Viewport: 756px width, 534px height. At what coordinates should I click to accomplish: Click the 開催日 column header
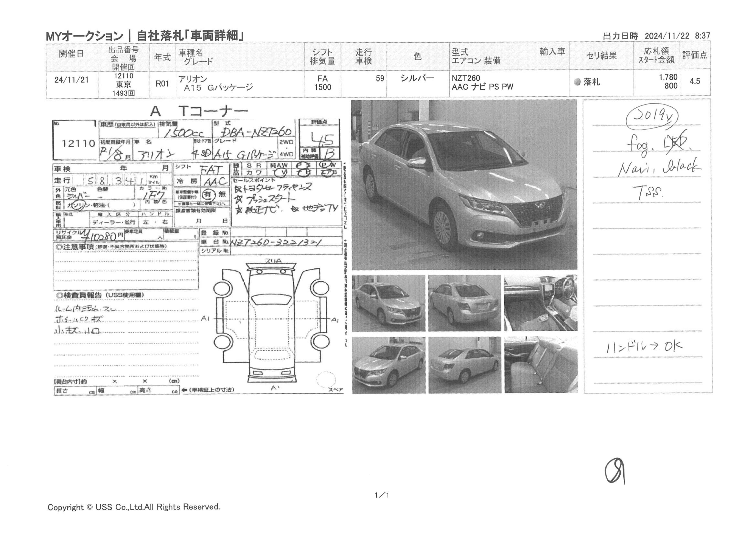tap(72, 54)
